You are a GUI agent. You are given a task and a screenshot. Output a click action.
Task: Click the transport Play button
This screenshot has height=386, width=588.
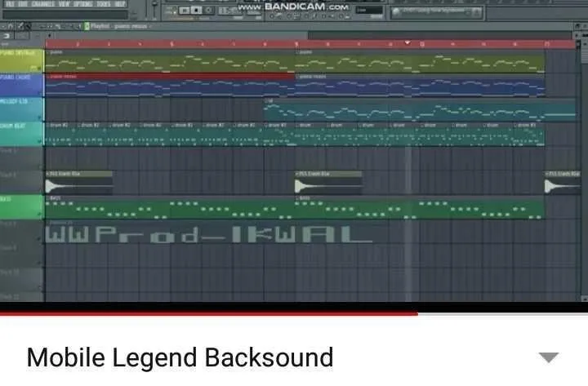(184, 11)
